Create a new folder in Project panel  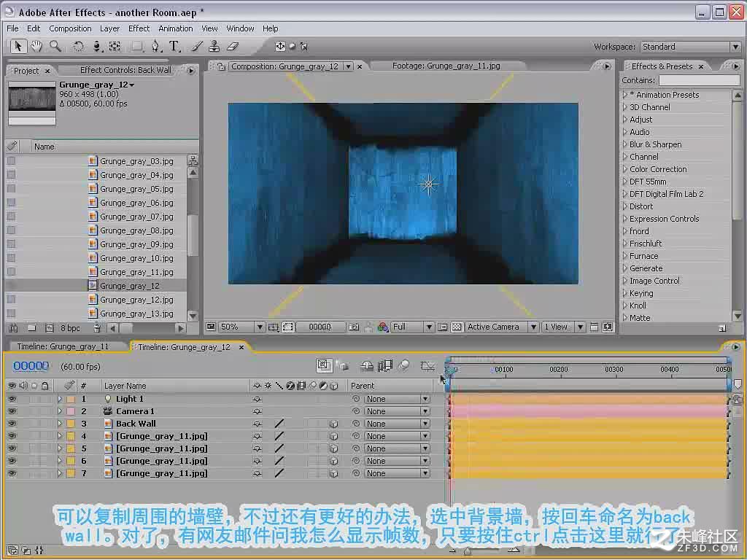click(32, 328)
